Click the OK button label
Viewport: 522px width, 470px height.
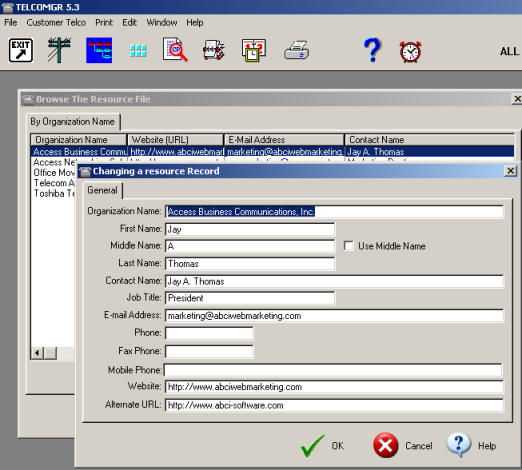(x=337, y=446)
